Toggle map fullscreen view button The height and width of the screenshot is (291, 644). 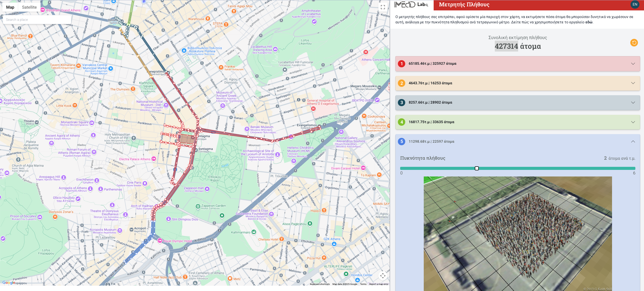point(383,7)
